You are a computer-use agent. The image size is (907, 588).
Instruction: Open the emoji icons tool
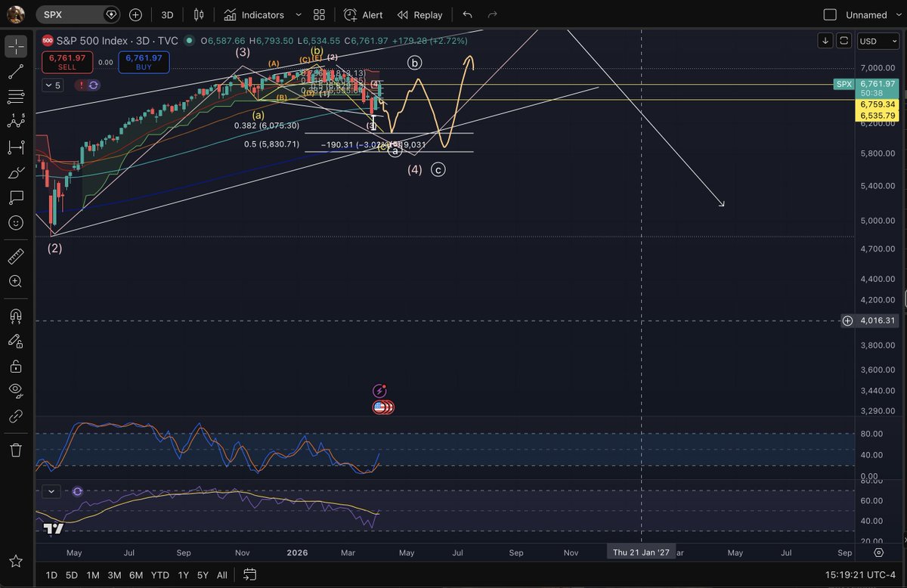[x=15, y=223]
